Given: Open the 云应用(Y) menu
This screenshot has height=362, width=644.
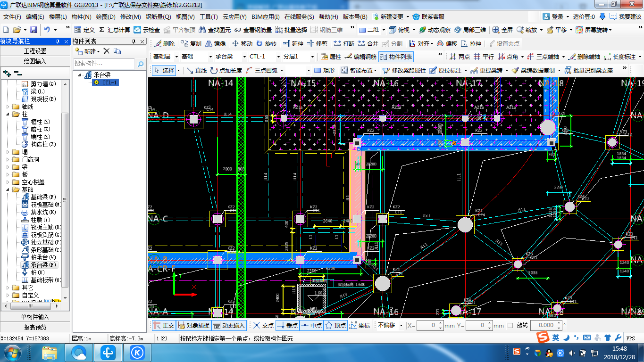Looking at the screenshot, I should (x=234, y=16).
